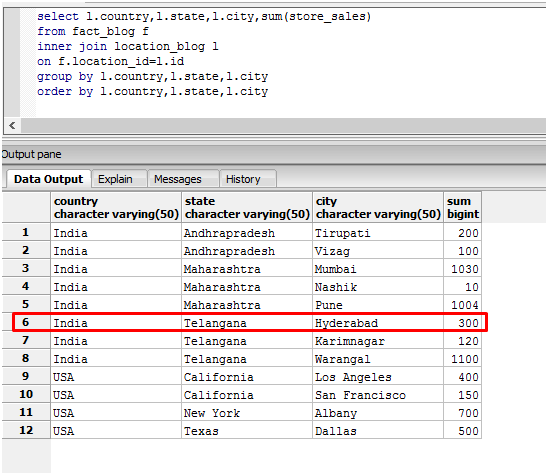Click the sum value 1100 cell
Screen dimensions: 548x475
coord(463,358)
